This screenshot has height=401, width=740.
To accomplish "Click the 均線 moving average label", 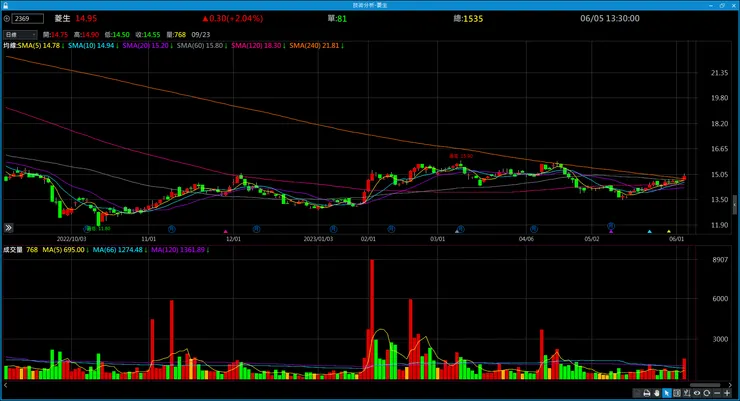I will click(x=9, y=46).
